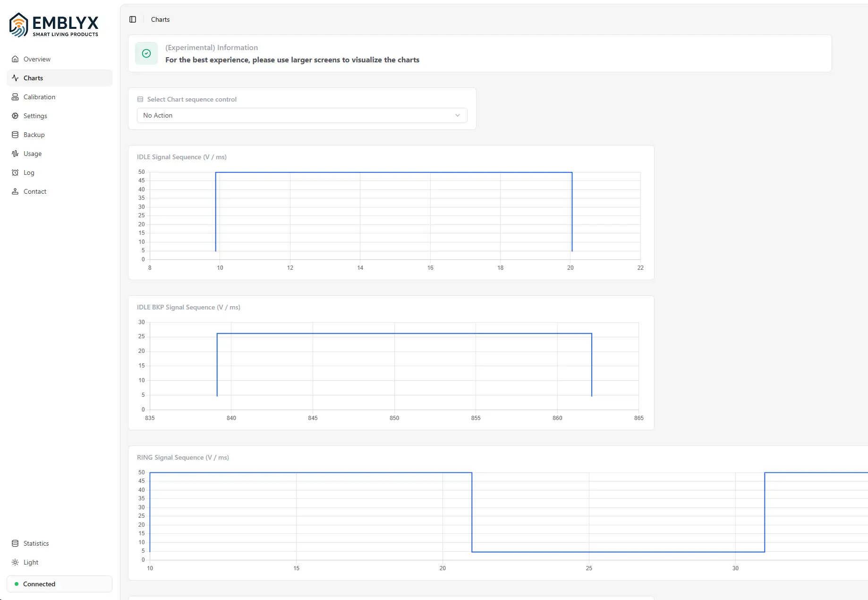Click the Calibration sidebar icon
Screen dimensions: 868x600
click(x=15, y=97)
